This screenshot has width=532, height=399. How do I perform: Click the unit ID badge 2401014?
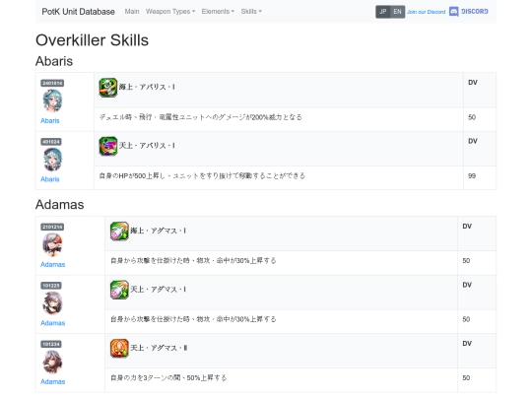[52, 83]
